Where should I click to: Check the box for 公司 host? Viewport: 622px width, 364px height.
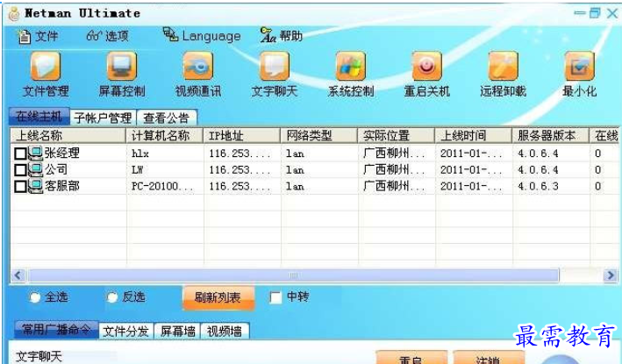pyautogui.click(x=20, y=170)
